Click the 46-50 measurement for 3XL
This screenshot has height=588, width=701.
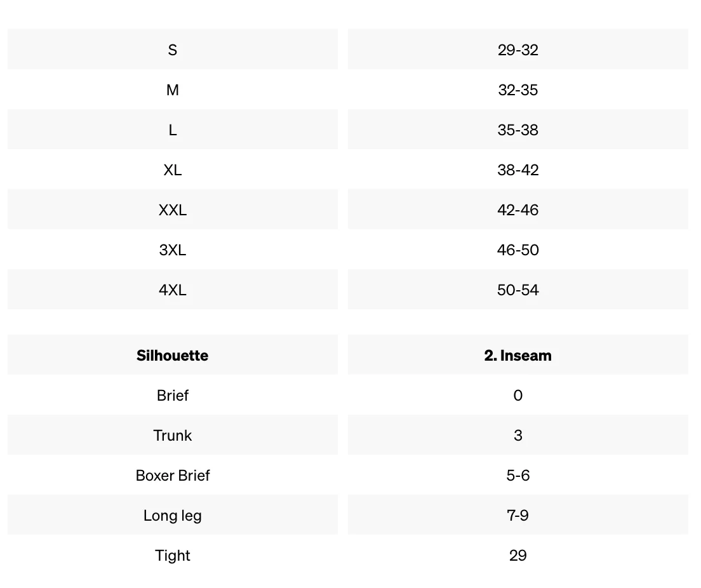[517, 250]
